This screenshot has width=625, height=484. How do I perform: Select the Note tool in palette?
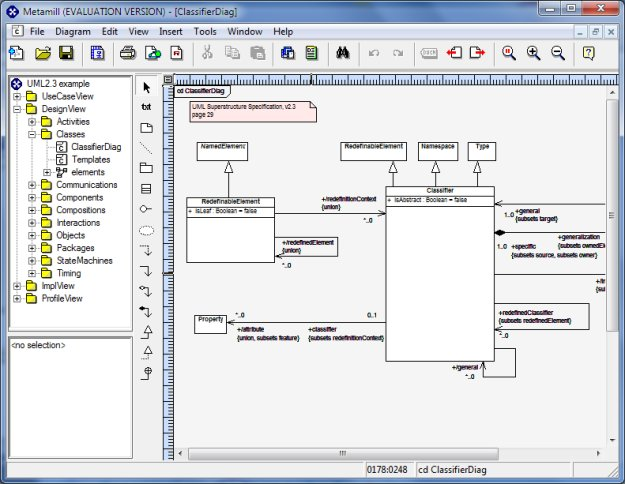[x=146, y=128]
